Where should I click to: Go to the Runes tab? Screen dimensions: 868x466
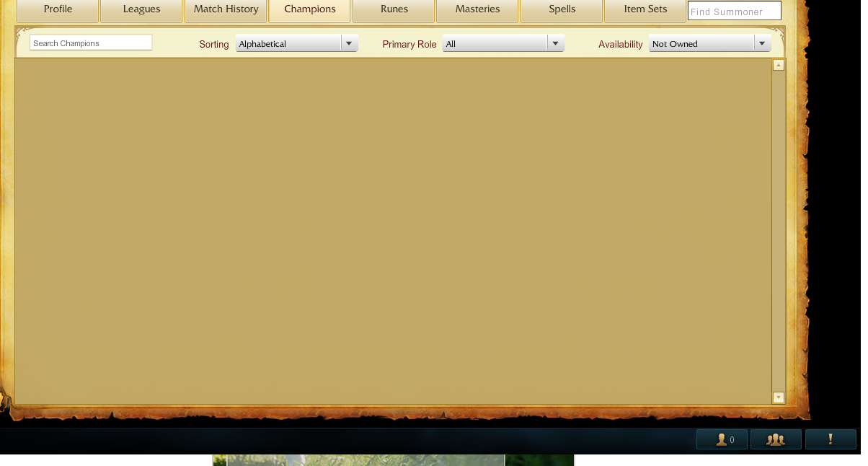point(394,10)
